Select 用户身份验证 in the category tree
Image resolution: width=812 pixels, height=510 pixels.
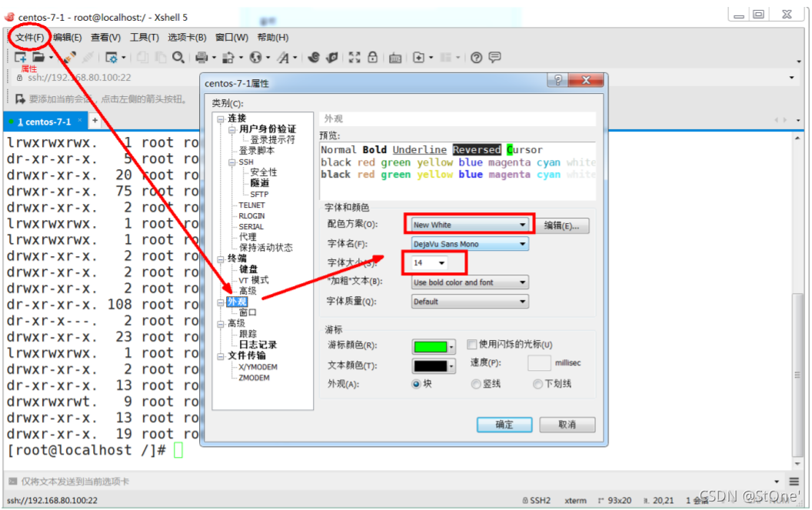point(268,129)
